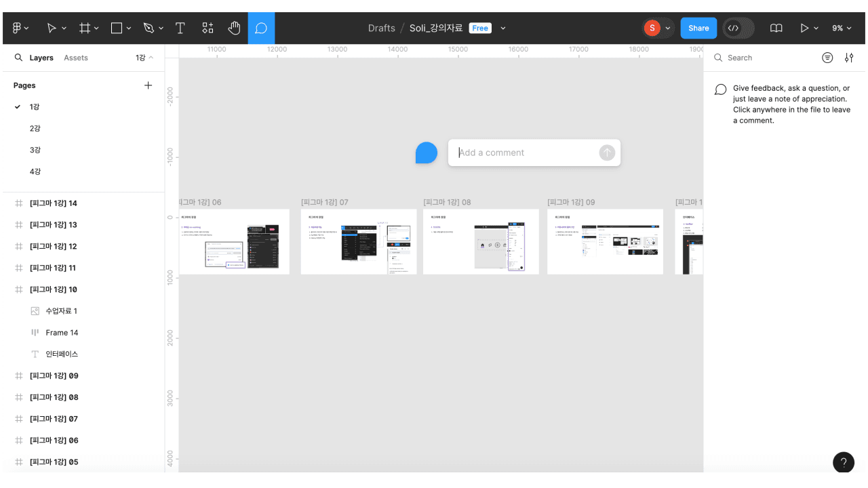Open the Resources tool
This screenshot has width=868, height=488.
[208, 28]
